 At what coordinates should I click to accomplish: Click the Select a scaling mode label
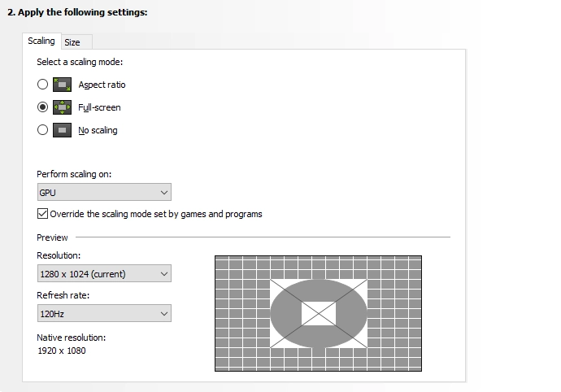(x=80, y=62)
